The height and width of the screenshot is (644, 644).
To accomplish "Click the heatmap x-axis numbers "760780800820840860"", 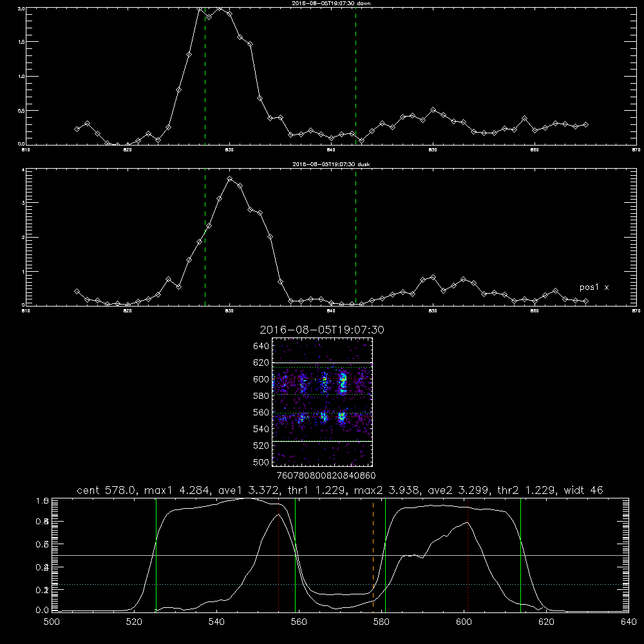I will click(327, 476).
